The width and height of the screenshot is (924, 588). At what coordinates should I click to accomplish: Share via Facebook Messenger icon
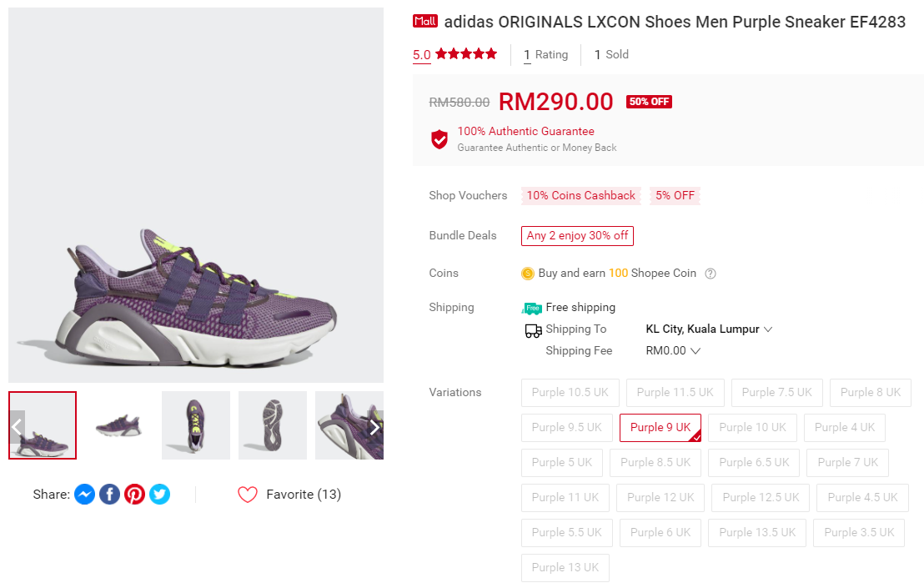pos(84,495)
